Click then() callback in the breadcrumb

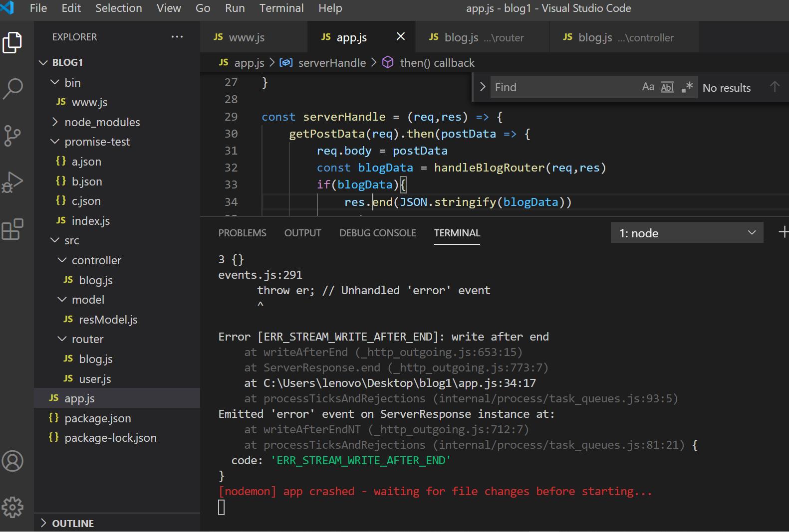[x=437, y=63]
